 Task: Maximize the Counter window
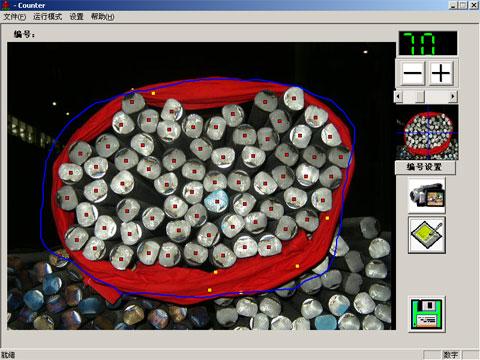(463, 5)
